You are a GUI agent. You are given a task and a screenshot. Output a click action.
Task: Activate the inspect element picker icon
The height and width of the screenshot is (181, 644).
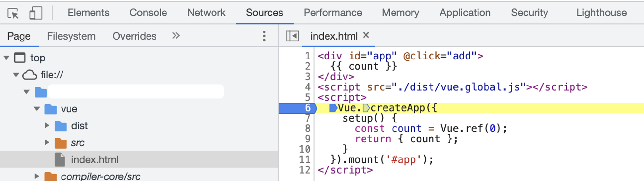tap(13, 13)
